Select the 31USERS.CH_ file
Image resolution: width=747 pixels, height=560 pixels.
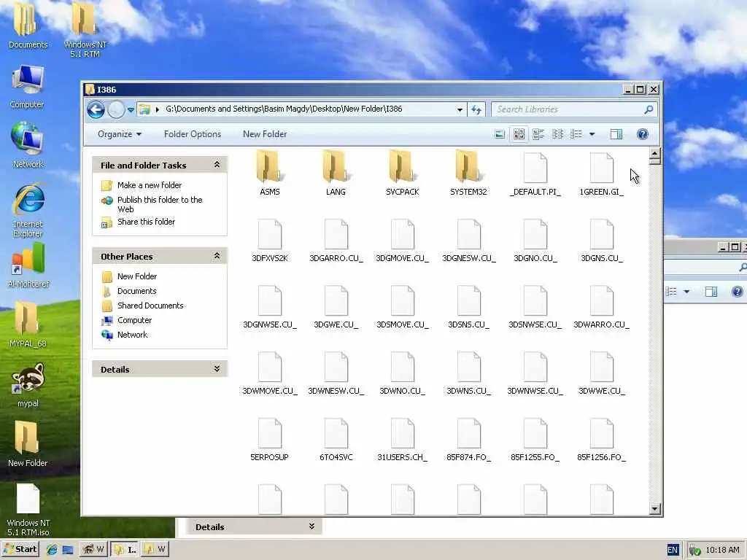402,439
